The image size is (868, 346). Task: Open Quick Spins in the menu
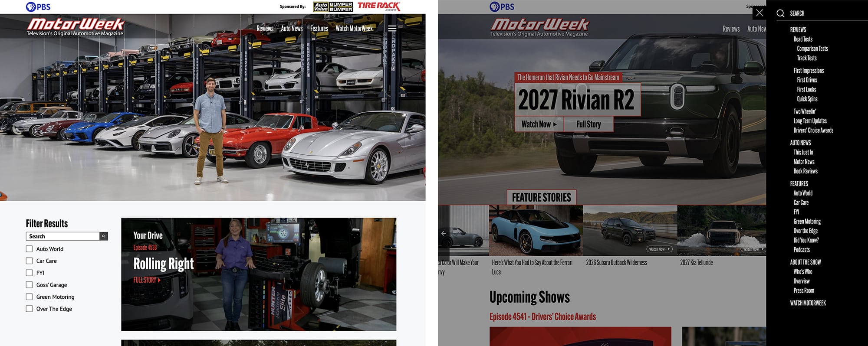[807, 99]
